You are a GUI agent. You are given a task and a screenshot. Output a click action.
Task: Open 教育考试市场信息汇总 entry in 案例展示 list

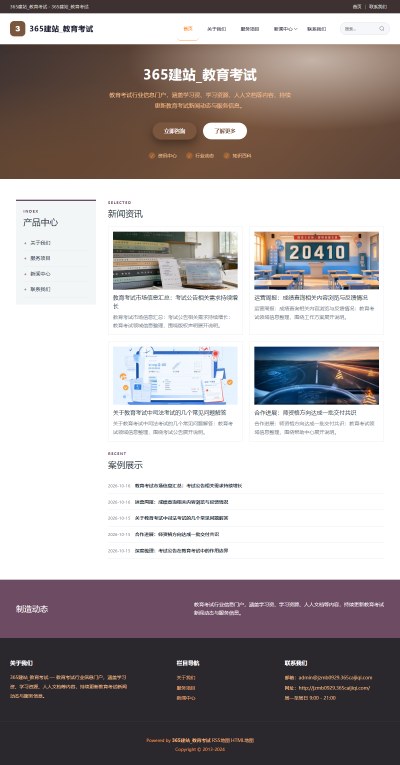click(x=188, y=485)
